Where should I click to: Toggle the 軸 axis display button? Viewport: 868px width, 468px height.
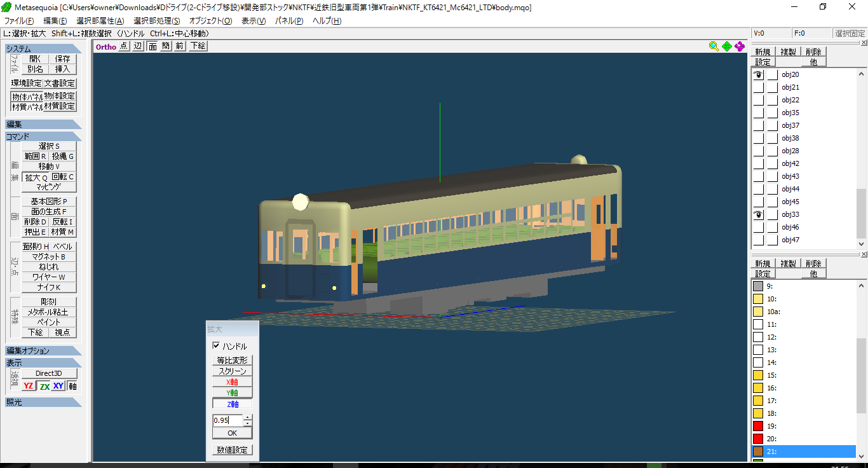72,386
